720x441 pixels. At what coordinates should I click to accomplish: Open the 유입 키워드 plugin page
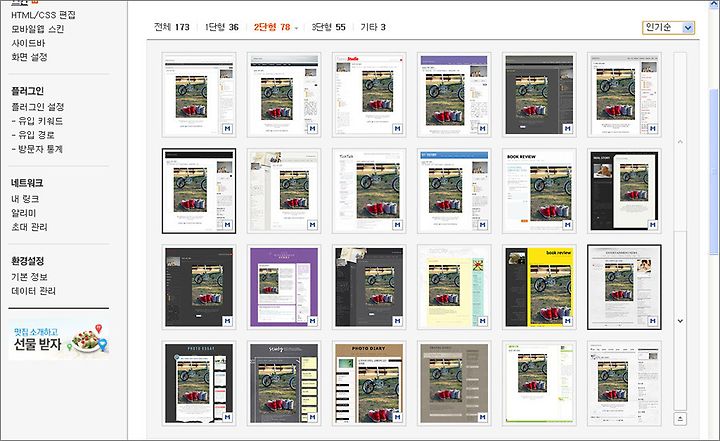37,121
